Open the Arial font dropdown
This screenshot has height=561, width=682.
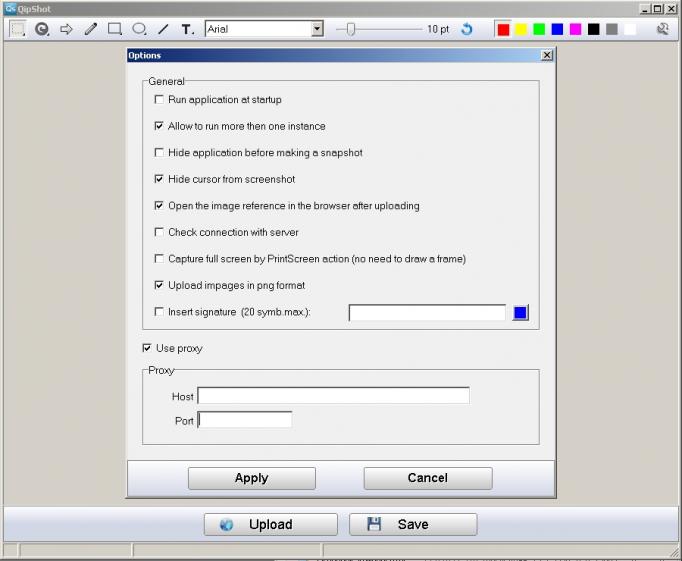[x=318, y=29]
